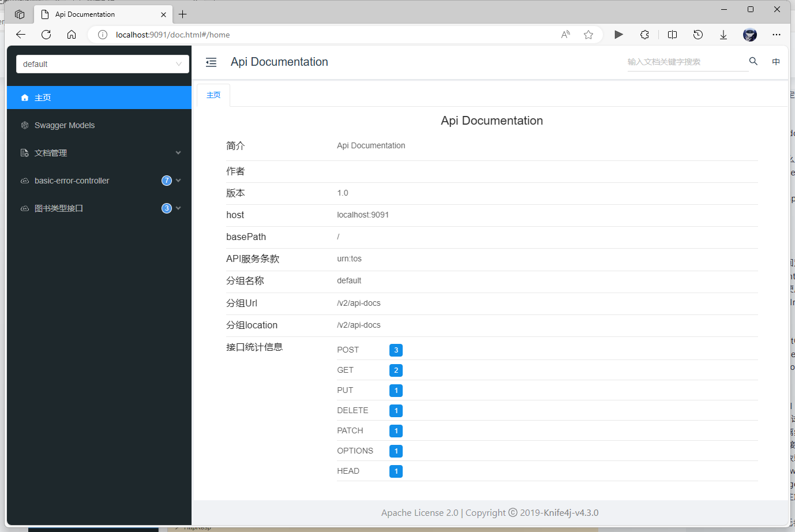The image size is (795, 532).
Task: Select the 主页 home icon in sidebar
Action: pos(24,98)
